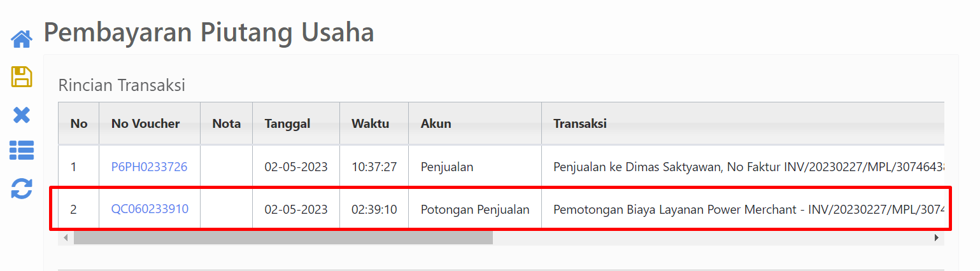Select the Potongan Penjualan account cell
The width and height of the screenshot is (980, 271).
474,209
